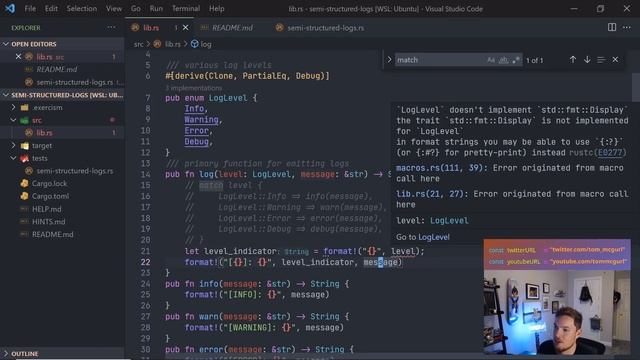The image size is (640, 360).
Task: Toggle Find in Selection icon
Action: (x=601, y=60)
